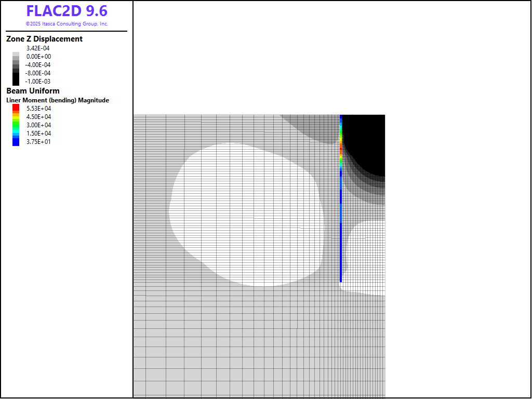This screenshot has height=399, width=532.
Task: Click the -8.00E-04 displacement legend value
Action: coord(38,73)
